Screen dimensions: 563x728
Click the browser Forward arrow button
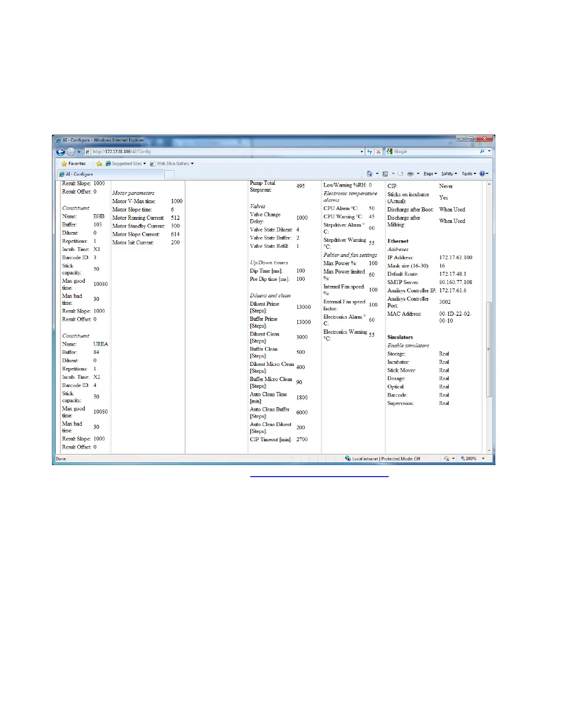pos(71,152)
